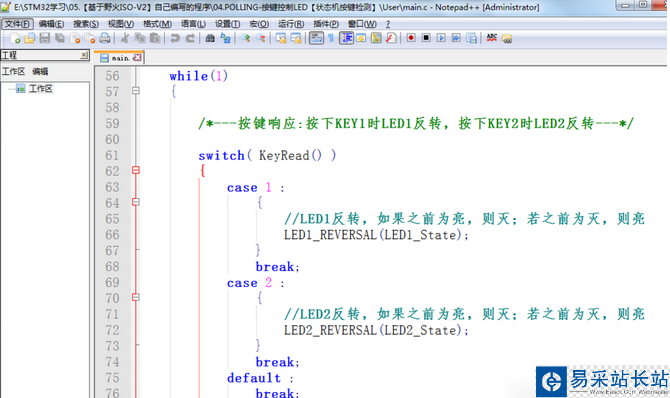Collapse the case 1 block fold at line 64
This screenshot has width=670, height=398.
point(135,202)
